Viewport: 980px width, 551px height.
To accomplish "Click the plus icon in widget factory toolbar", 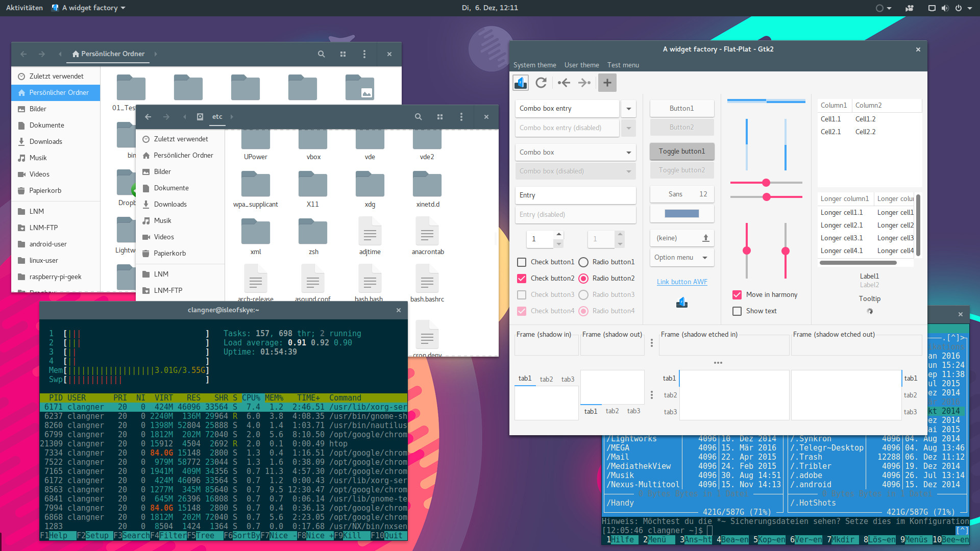I will pos(607,83).
